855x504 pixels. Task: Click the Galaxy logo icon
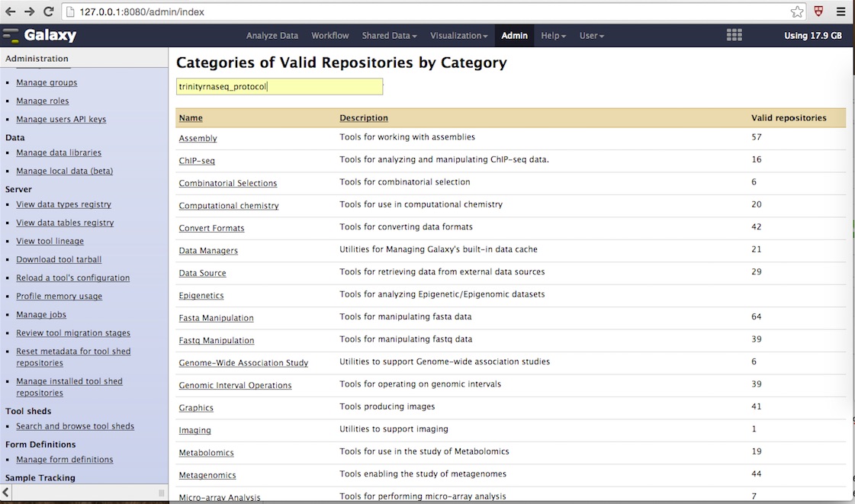[12, 34]
